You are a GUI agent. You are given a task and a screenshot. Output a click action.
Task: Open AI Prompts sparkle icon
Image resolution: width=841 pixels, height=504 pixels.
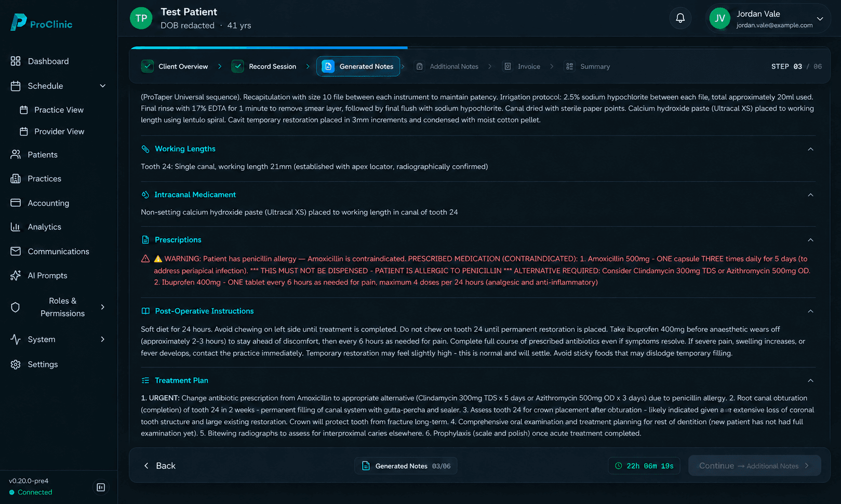click(16, 276)
